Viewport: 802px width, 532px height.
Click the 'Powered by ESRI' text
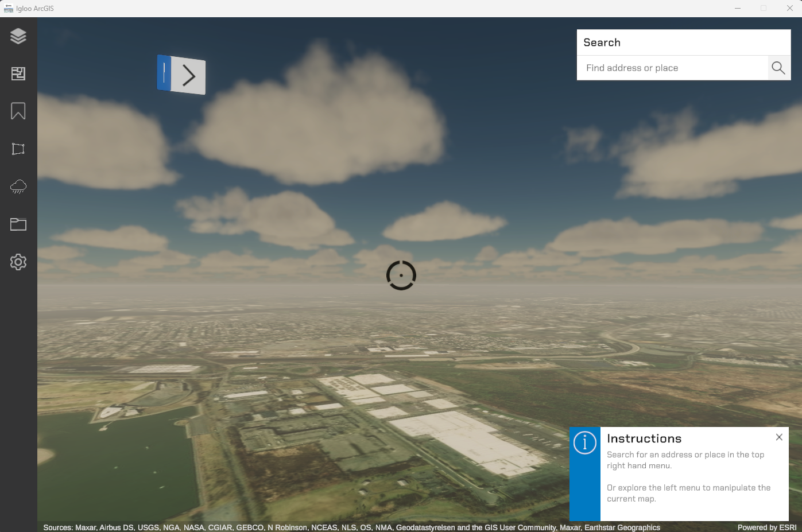(x=766, y=527)
